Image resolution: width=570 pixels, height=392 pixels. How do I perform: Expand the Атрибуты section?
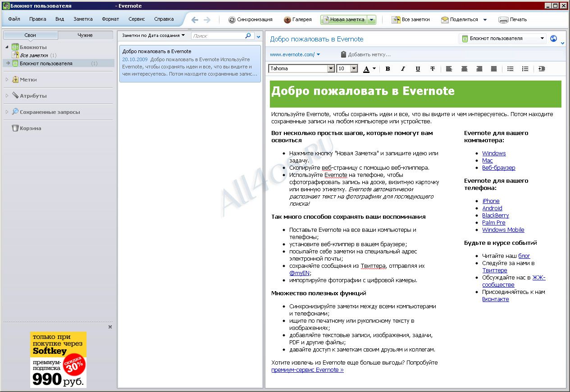pyautogui.click(x=7, y=96)
